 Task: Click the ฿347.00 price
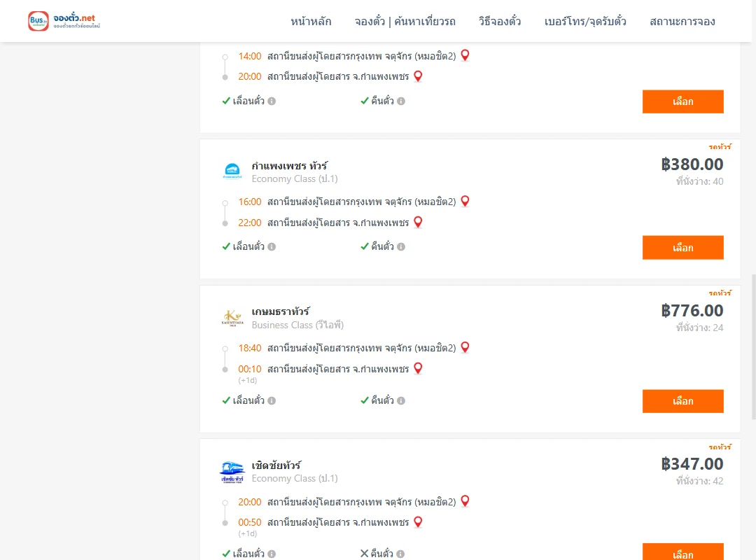point(692,464)
